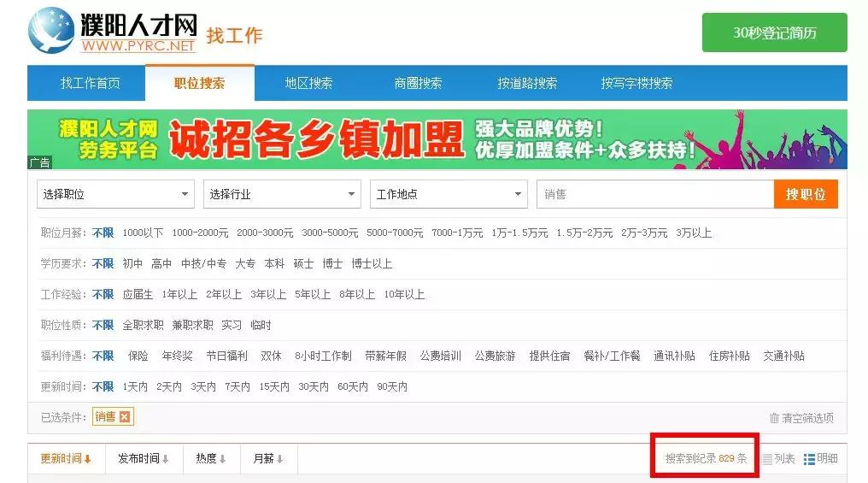Viewport: 868px width, 483px height.
Task: Filter update time by 7天内
Action: (x=238, y=386)
